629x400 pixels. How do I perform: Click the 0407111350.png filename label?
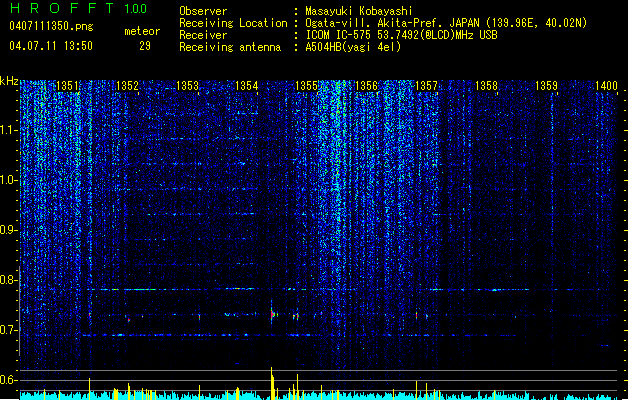[x=51, y=27]
